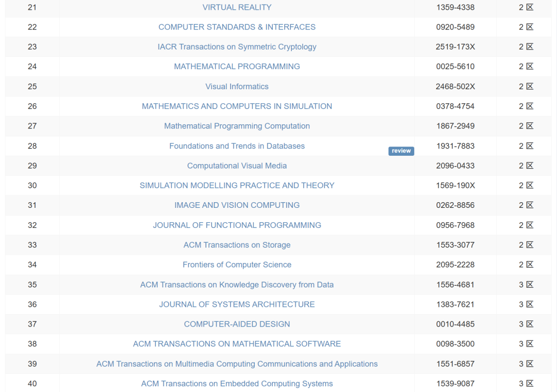Select ISSN 1569-190X cell
This screenshot has width=557, height=392.
tap(455, 186)
